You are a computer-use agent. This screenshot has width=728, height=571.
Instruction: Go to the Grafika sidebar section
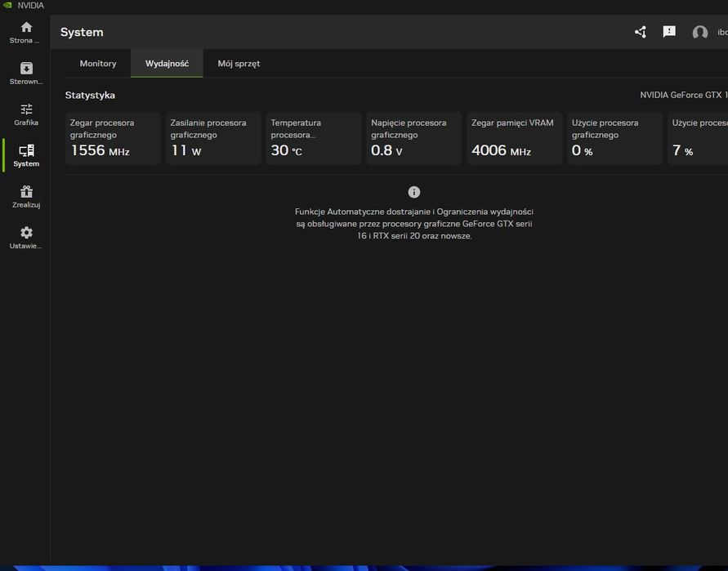[25, 114]
